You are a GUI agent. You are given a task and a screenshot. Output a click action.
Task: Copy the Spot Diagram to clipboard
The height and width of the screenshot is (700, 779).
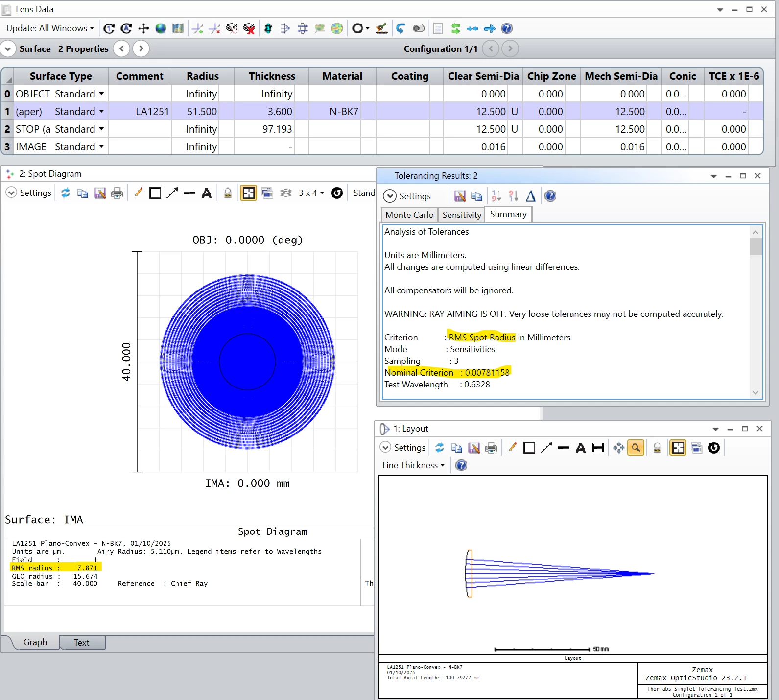click(83, 193)
